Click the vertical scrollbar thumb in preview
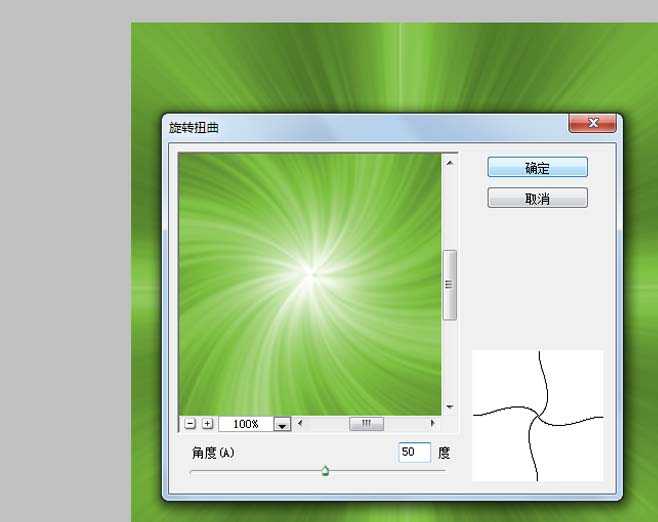Screen dimensions: 658x522 [449, 285]
